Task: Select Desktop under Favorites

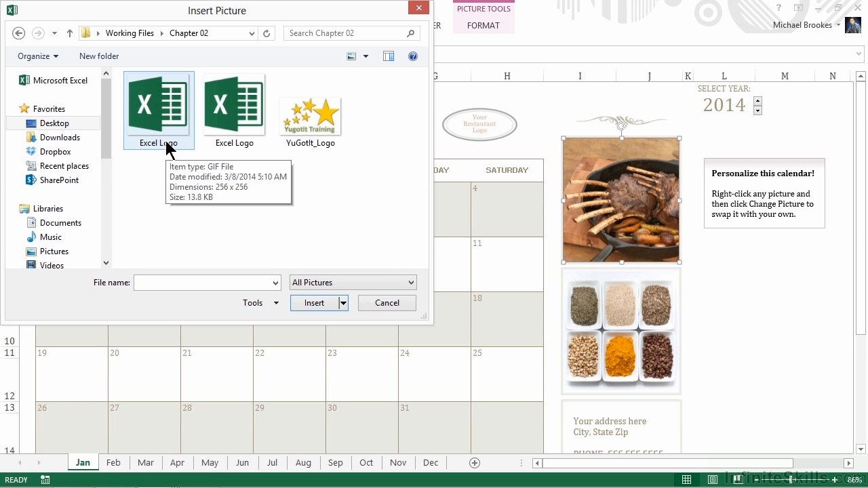Action: [54, 123]
